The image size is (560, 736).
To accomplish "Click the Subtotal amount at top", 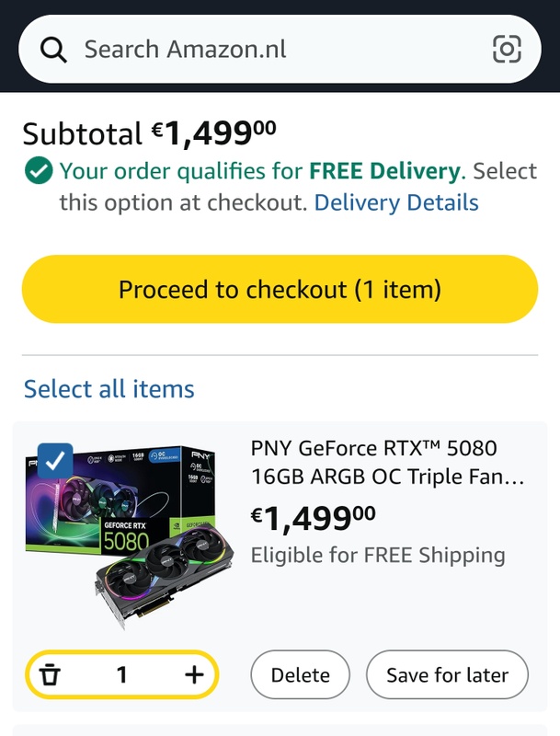I will 214,135.
